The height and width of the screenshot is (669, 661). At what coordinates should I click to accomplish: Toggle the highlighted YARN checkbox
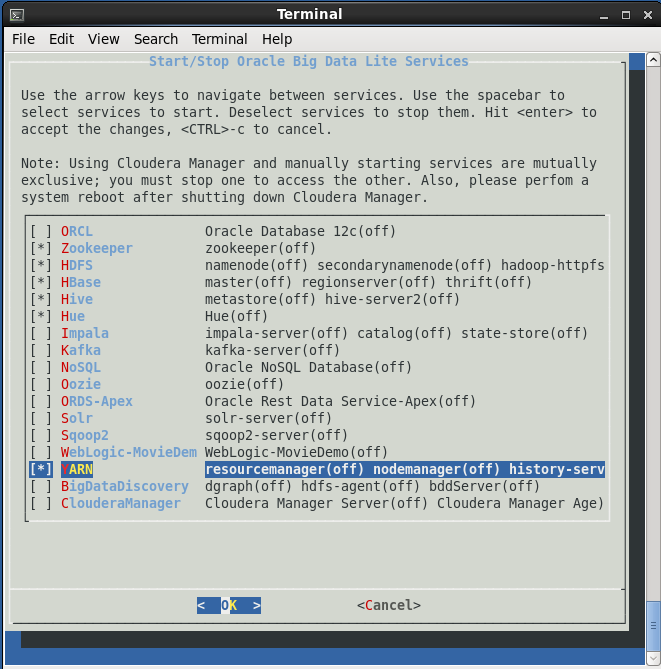pos(41,469)
